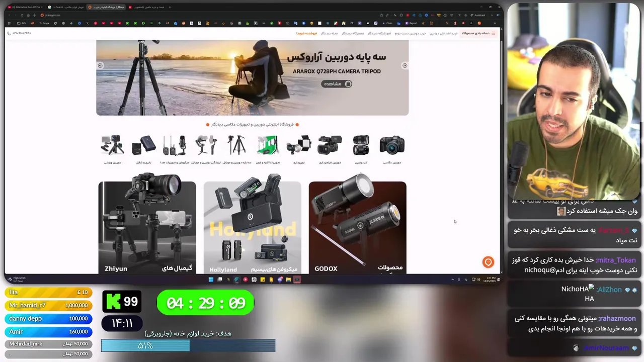644x362 pixels.
Task: Click the ARAROX Q728PH CAMERA TRIPOD heading
Action: tap(337, 71)
